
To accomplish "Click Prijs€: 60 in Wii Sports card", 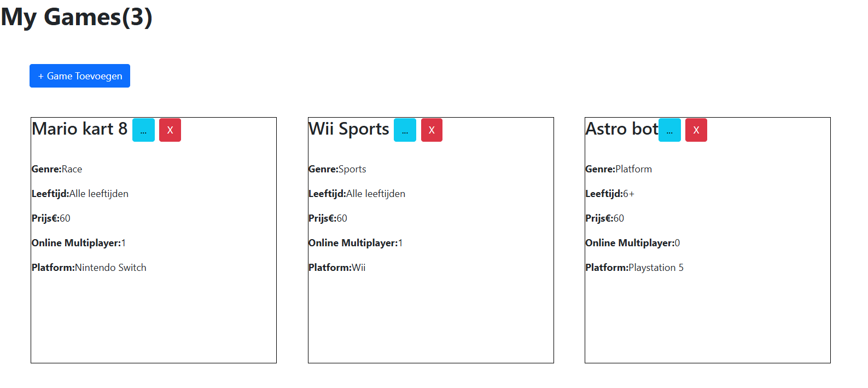I will click(328, 218).
